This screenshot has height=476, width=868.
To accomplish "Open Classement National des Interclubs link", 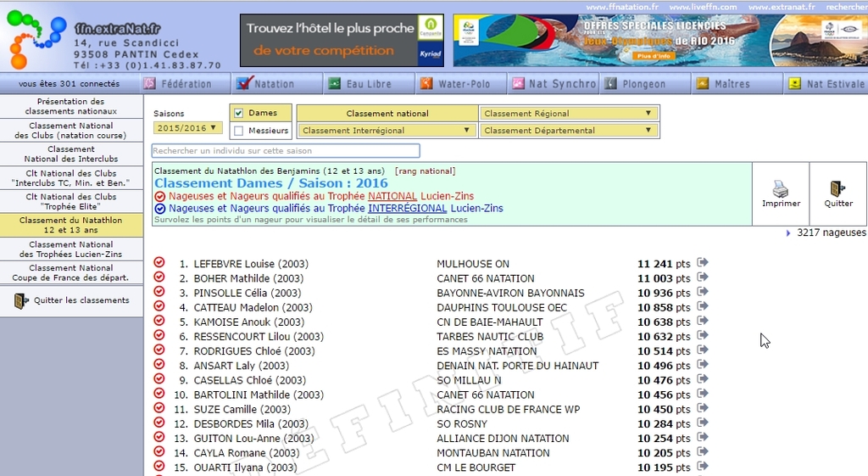I will [71, 154].
